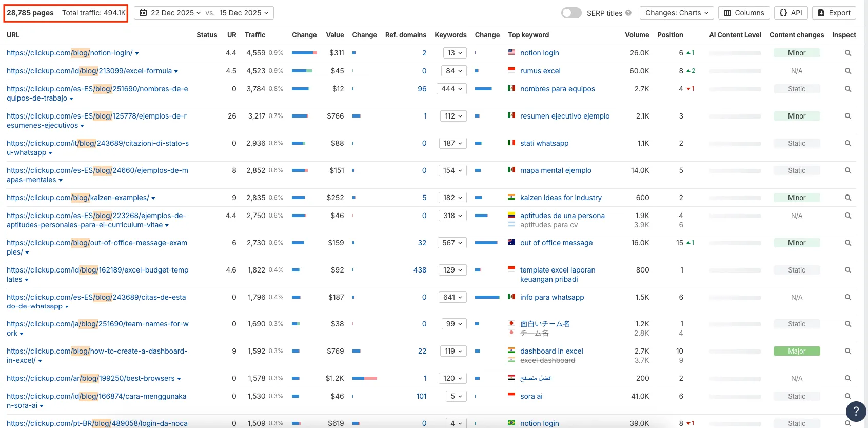Expand the Changes: Charts dropdown
This screenshot has height=428, width=868.
click(677, 13)
